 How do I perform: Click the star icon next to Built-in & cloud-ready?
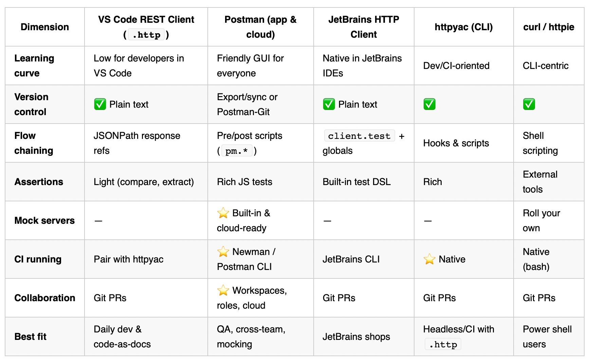(x=223, y=213)
